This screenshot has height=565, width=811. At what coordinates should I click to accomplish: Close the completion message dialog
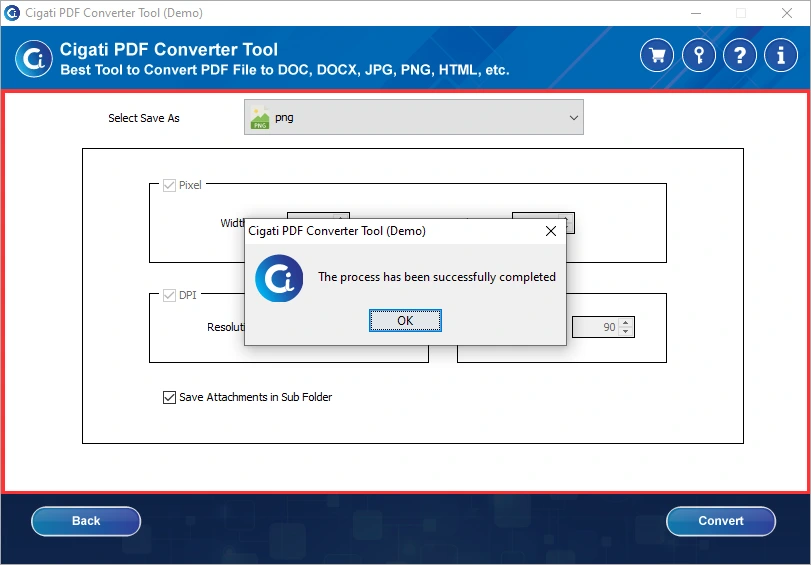551,231
